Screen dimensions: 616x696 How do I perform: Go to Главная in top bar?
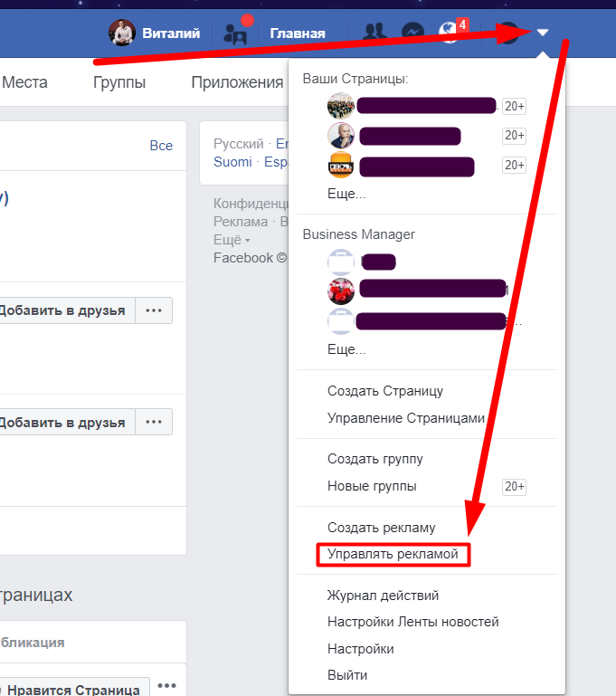click(x=298, y=33)
